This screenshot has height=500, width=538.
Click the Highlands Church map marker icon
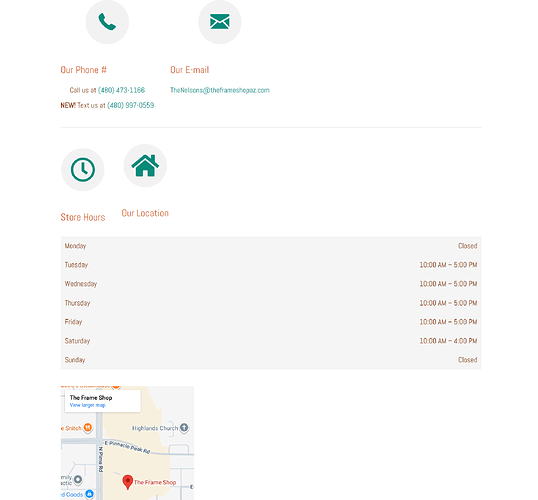point(184,428)
